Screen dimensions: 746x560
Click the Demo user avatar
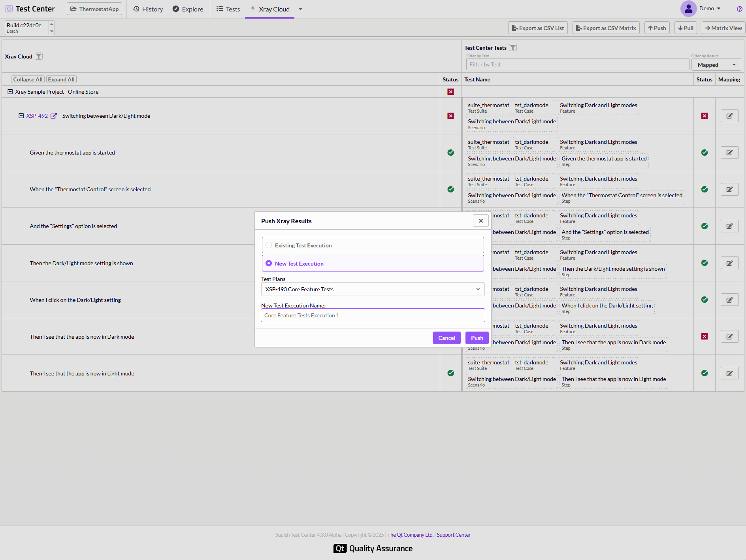[688, 8]
